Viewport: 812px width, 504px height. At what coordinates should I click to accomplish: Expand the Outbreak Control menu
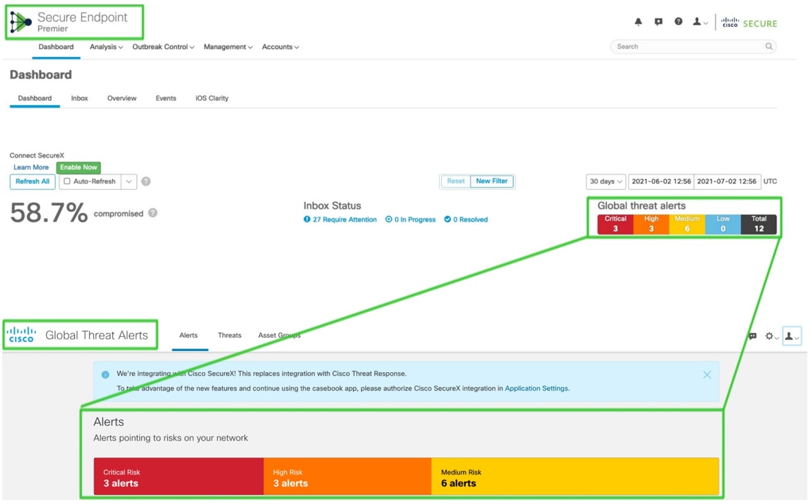[x=163, y=47]
